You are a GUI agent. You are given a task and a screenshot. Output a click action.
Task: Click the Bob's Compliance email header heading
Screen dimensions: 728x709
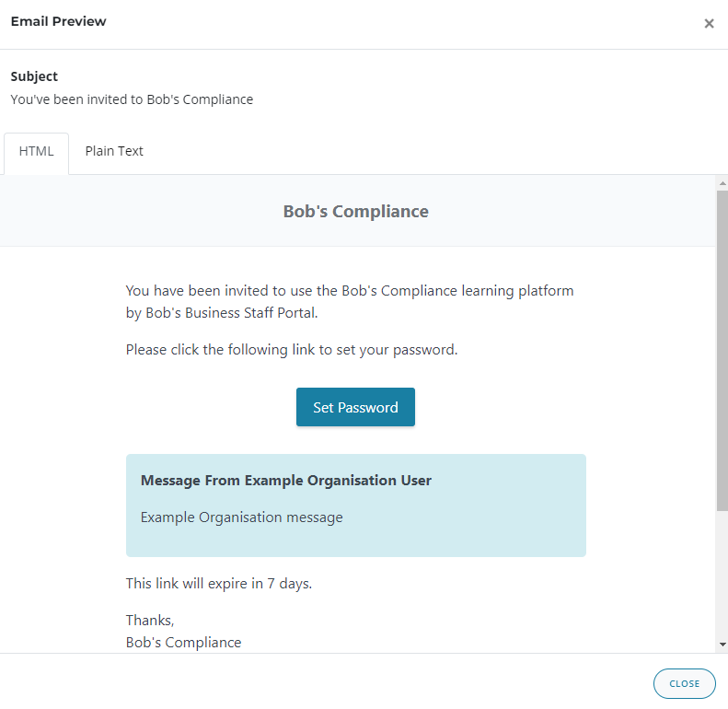[355, 212]
